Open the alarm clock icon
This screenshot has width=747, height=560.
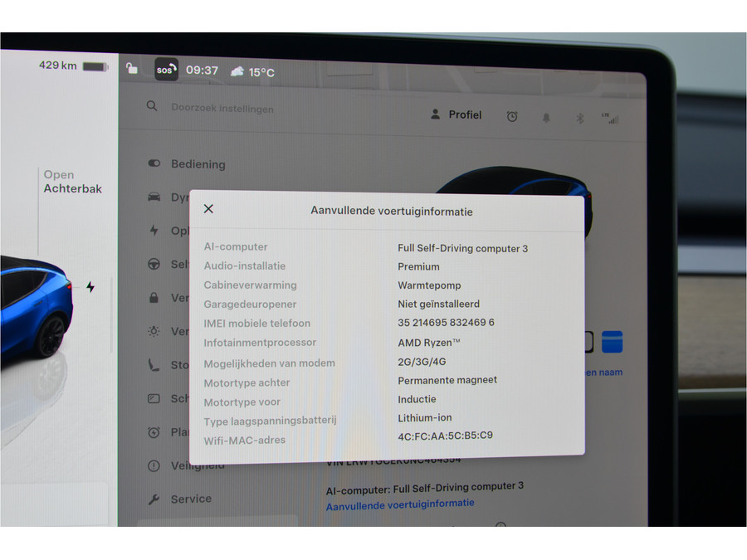tap(512, 116)
